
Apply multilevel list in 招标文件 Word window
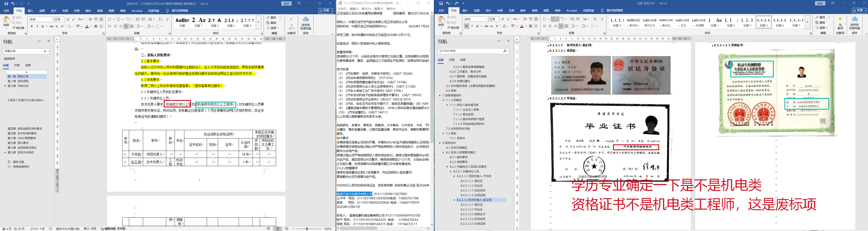tap(128, 19)
